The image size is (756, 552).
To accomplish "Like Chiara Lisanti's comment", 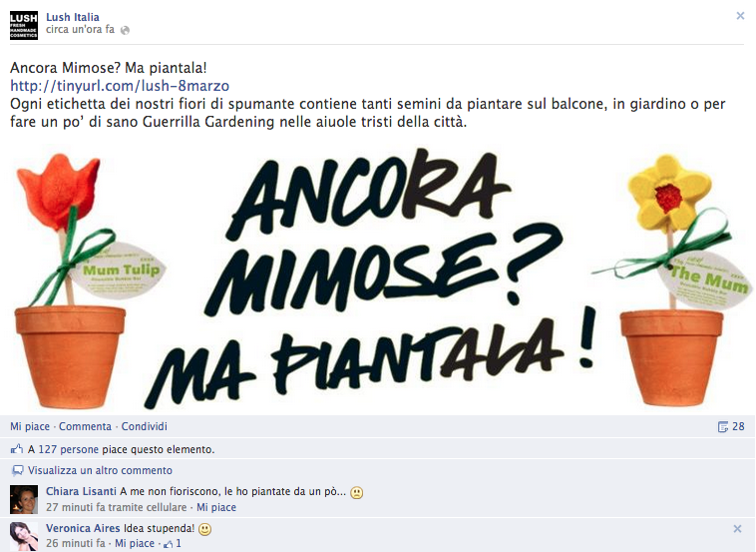I will pyautogui.click(x=216, y=508).
